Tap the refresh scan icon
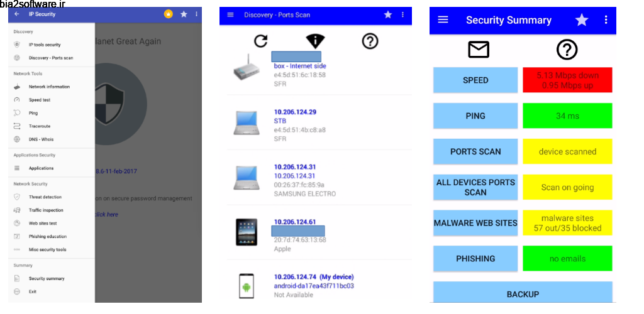 coord(260,41)
